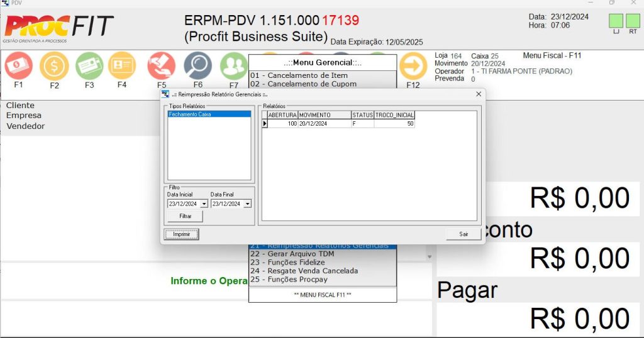The height and width of the screenshot is (338, 644).
Task: Select menu item 22 - Gerar Arquivo TDM
Action: tap(323, 254)
